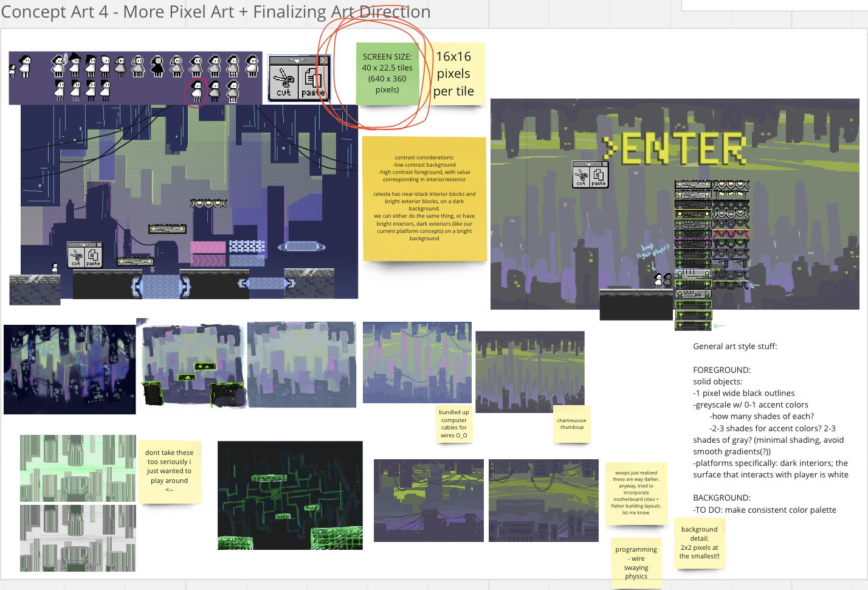
Task: Click the X on the ENTER scene cut/paste window
Action: click(605, 164)
